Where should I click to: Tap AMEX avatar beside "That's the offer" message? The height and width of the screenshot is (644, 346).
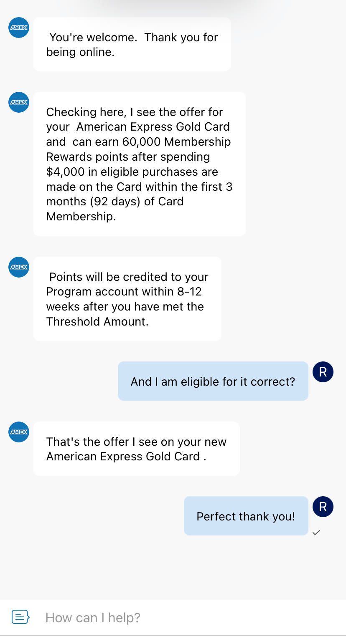click(19, 432)
